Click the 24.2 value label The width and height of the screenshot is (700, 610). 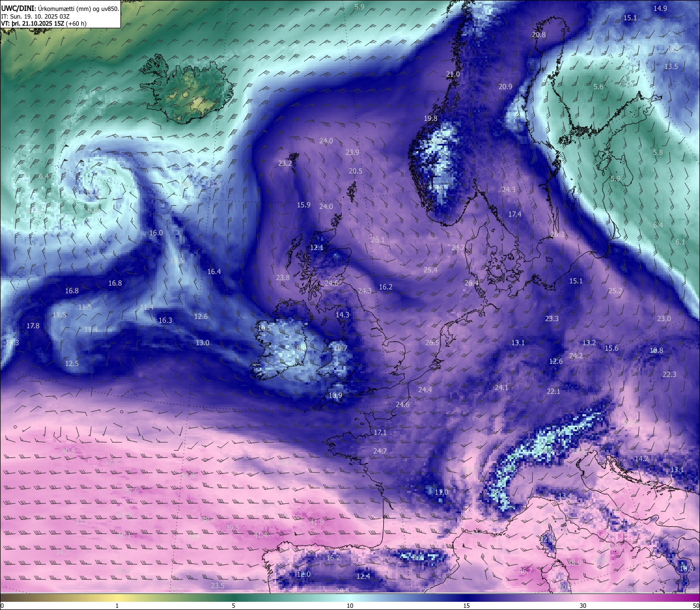pos(576,356)
